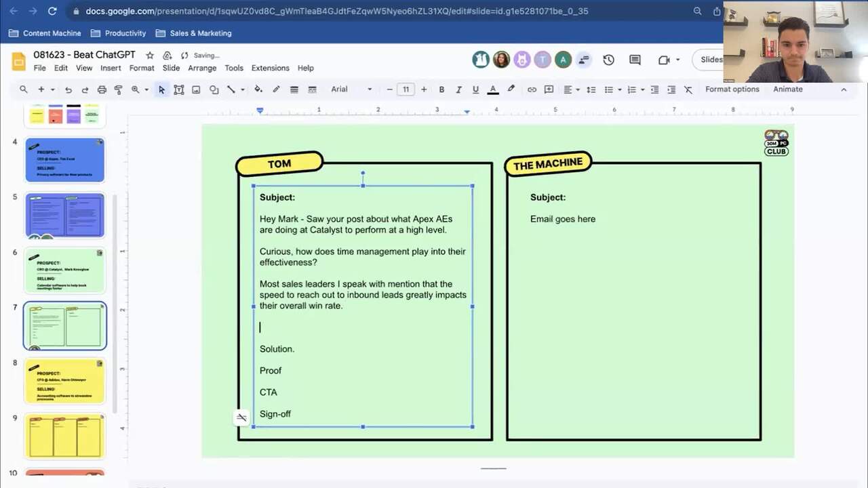Add a comment from the toolbar
868x488 pixels.
(x=549, y=89)
